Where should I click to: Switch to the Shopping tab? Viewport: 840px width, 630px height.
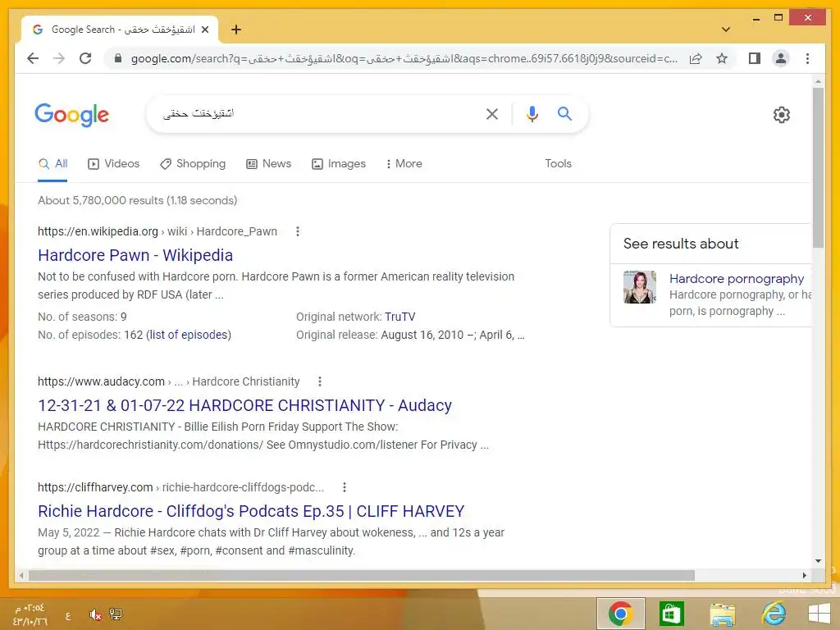193,164
